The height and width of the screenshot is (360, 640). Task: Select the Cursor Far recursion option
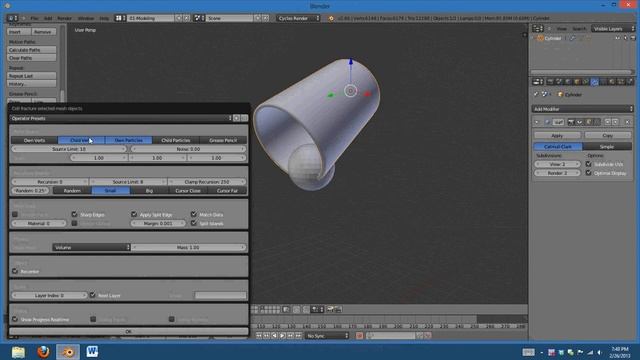coord(227,191)
